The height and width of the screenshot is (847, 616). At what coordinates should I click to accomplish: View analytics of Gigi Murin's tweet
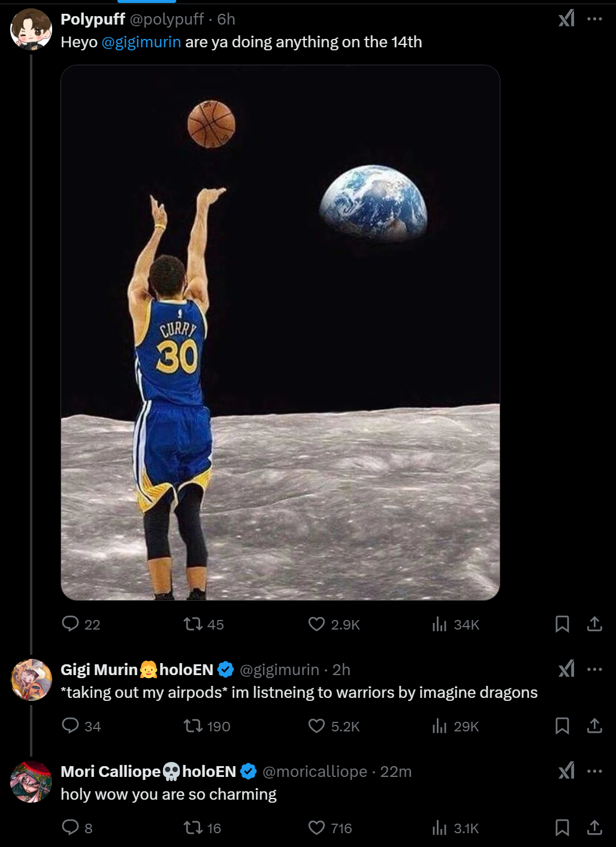440,726
